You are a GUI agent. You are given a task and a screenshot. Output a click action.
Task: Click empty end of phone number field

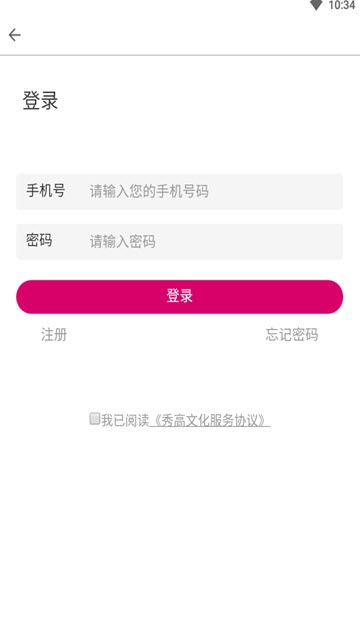pyautogui.click(x=286, y=191)
